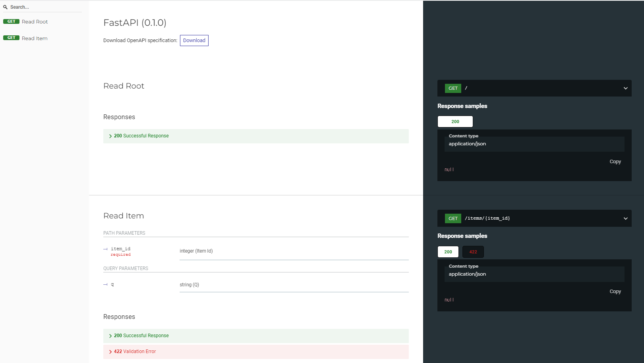Select the 200 tab in Read Root samples

(455, 122)
